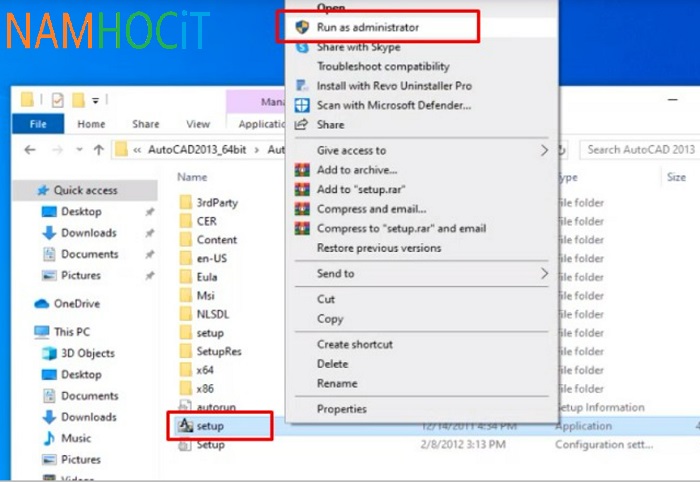700x482 pixels.
Task: Click Cut in context menu
Action: click(421, 299)
